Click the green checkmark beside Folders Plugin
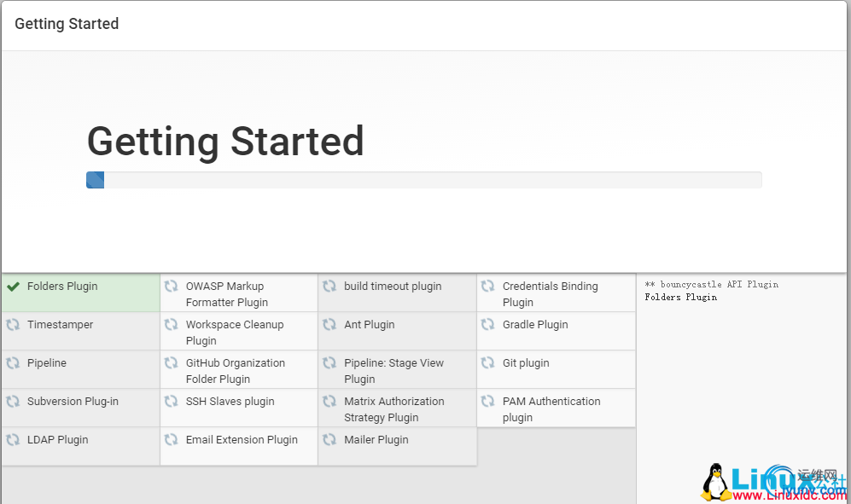This screenshot has width=851, height=504. point(13,287)
